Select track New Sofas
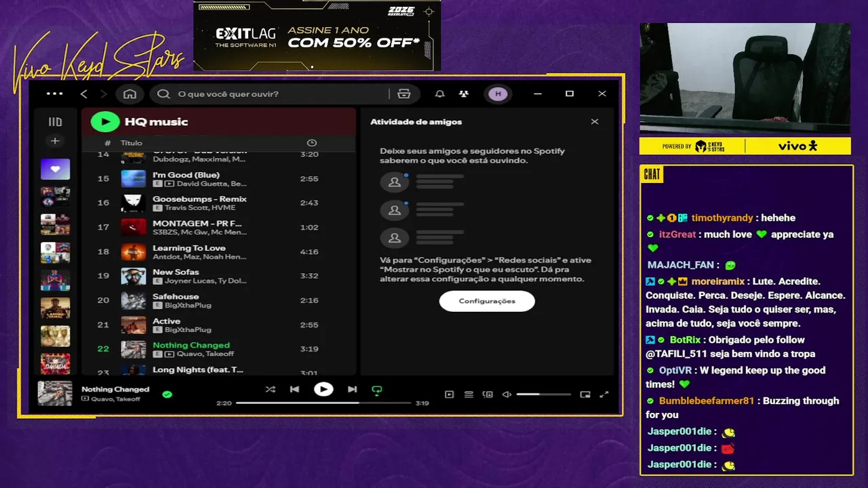This screenshot has width=868, height=488. pyautogui.click(x=219, y=276)
